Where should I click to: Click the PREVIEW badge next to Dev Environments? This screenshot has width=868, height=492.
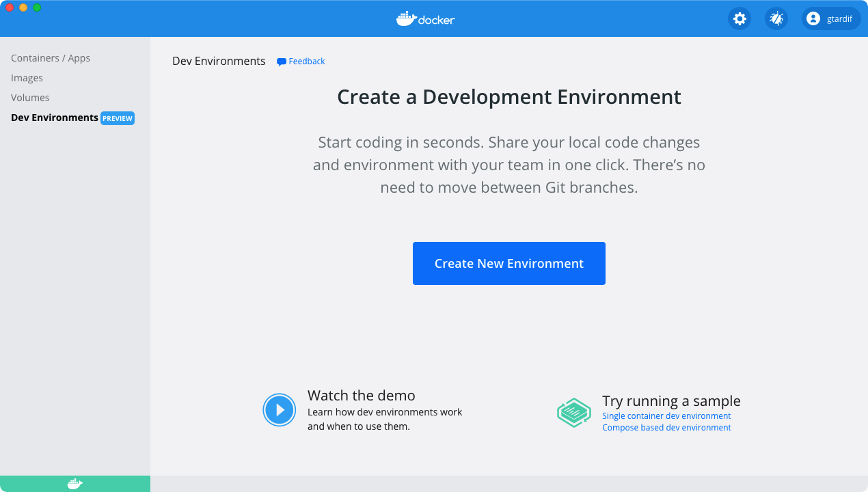[117, 118]
